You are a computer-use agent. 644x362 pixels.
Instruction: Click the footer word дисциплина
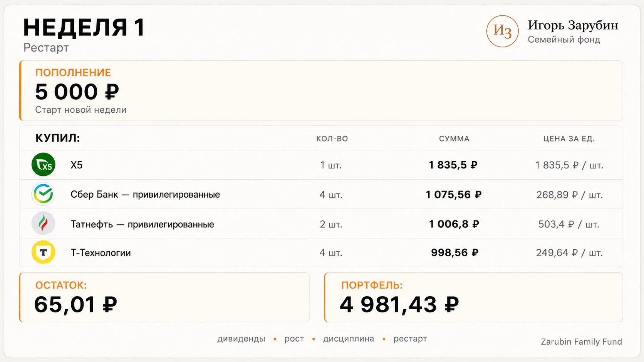click(x=349, y=339)
